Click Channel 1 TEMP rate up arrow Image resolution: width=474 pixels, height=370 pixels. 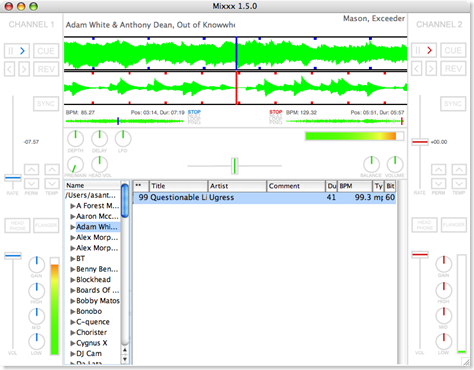tap(52, 169)
